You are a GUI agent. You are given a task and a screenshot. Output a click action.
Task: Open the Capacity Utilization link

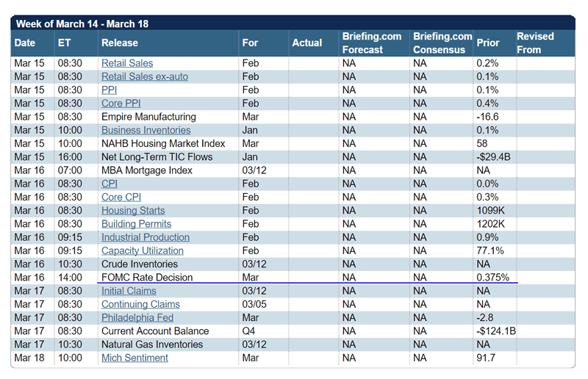143,250
